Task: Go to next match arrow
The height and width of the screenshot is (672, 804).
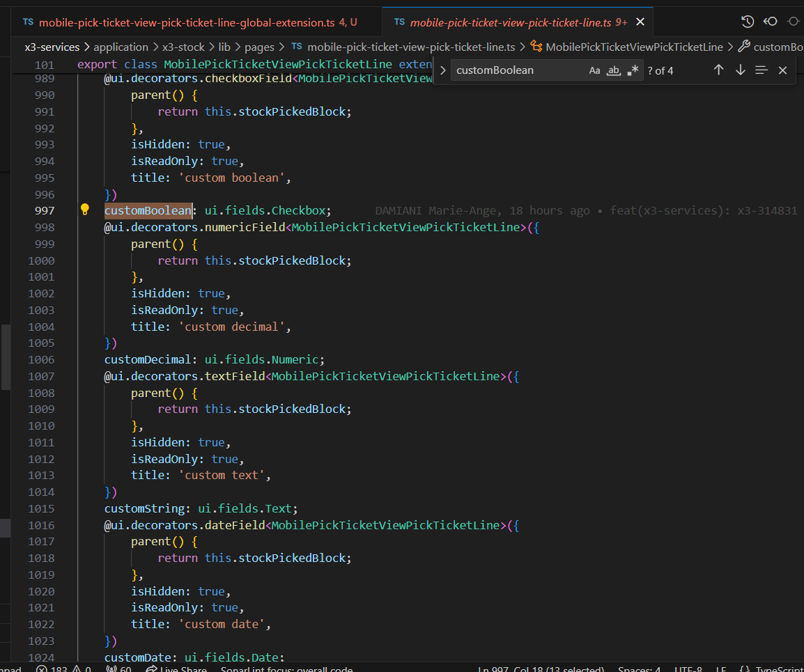Action: (x=740, y=70)
